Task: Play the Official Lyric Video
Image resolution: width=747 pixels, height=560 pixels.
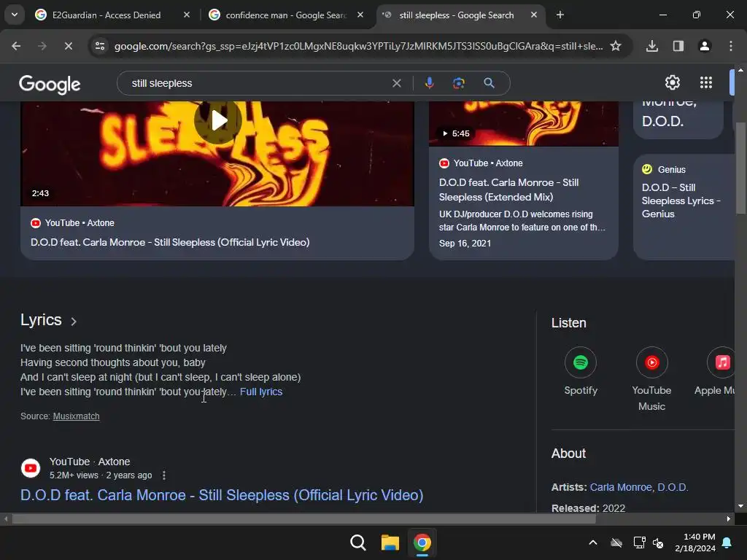Action: (x=217, y=120)
